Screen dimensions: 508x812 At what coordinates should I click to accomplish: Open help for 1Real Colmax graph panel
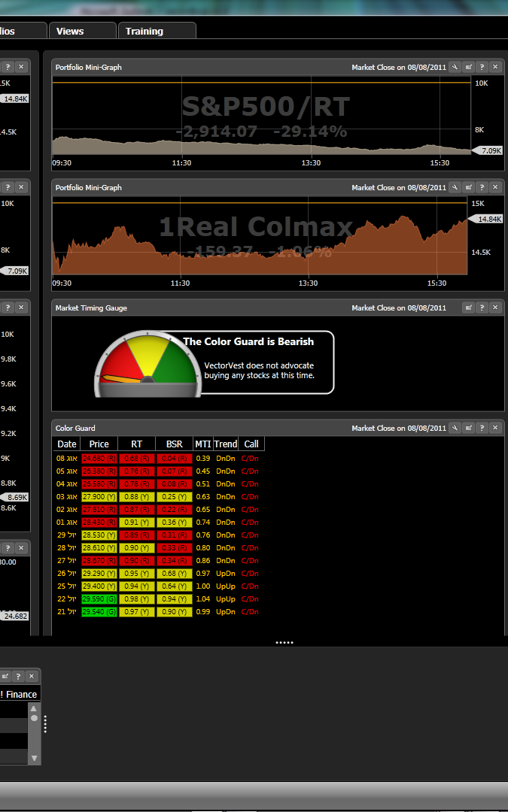482,187
